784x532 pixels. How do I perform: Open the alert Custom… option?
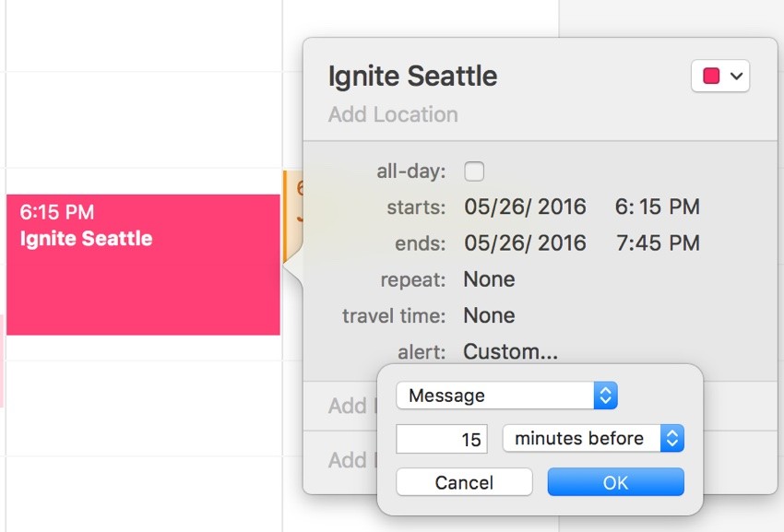[510, 351]
